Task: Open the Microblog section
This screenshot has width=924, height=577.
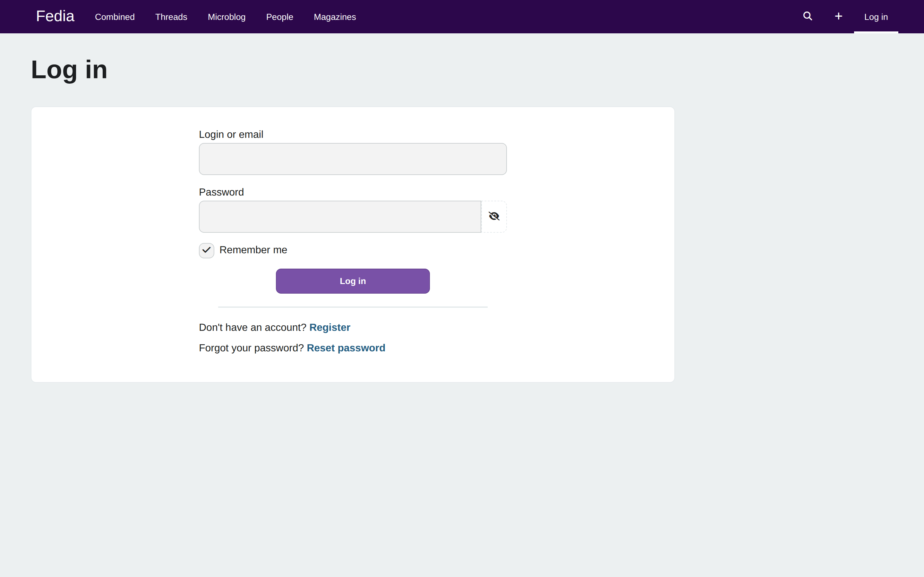Action: pyautogui.click(x=227, y=17)
